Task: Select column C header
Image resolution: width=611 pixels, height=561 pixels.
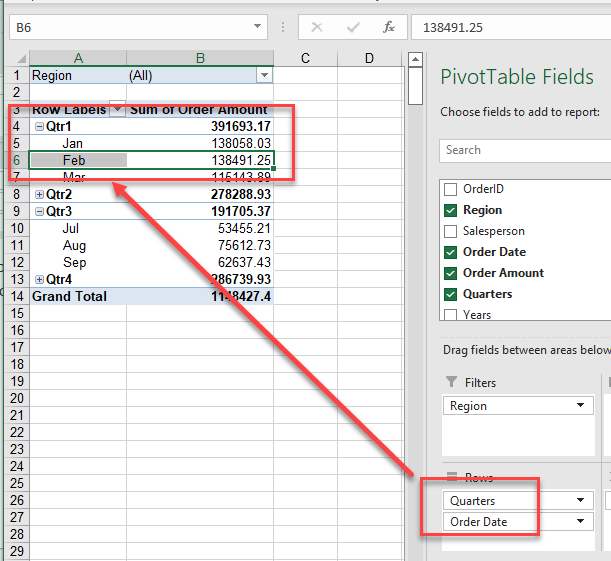Action: (x=303, y=59)
